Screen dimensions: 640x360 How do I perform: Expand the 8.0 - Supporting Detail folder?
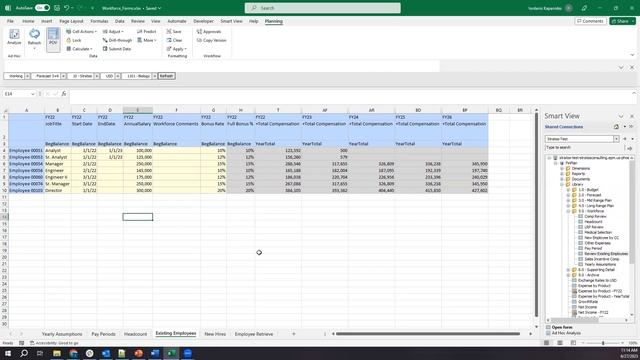[568, 270]
